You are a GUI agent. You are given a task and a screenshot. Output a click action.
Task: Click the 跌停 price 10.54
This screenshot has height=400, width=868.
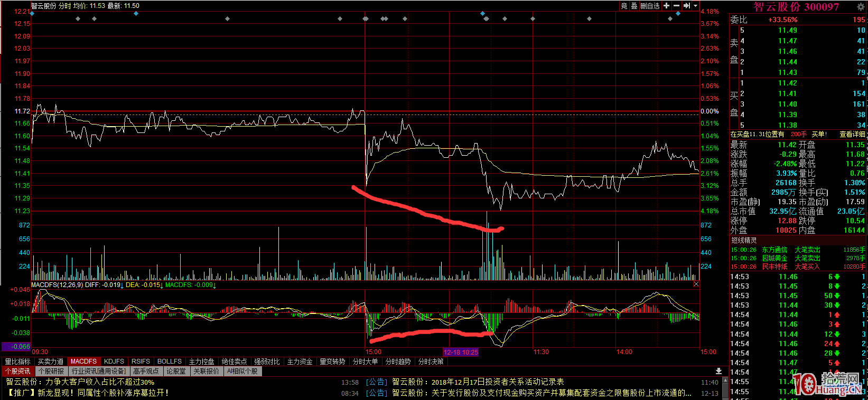click(855, 221)
